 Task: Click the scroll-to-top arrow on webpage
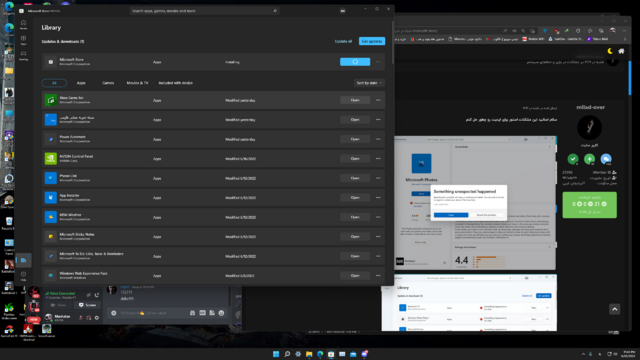click(x=615, y=309)
